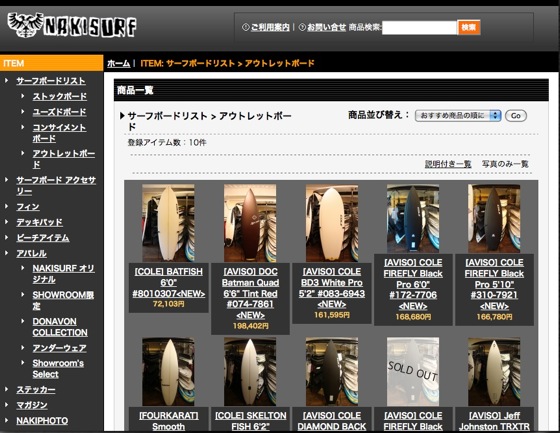Click the question icon beside お問い合せ
Image resolution: width=560 pixels, height=433 pixels.
(x=302, y=27)
